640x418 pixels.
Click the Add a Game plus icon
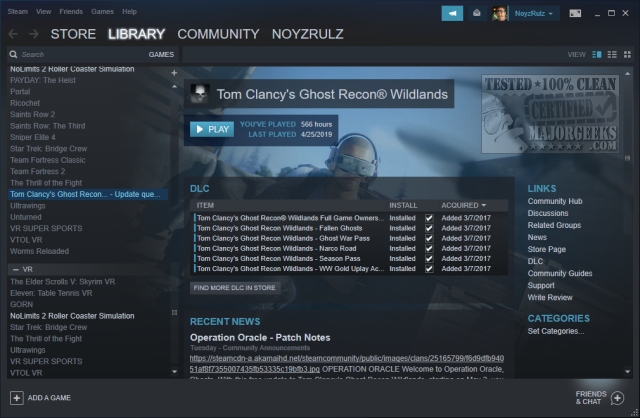click(15, 397)
